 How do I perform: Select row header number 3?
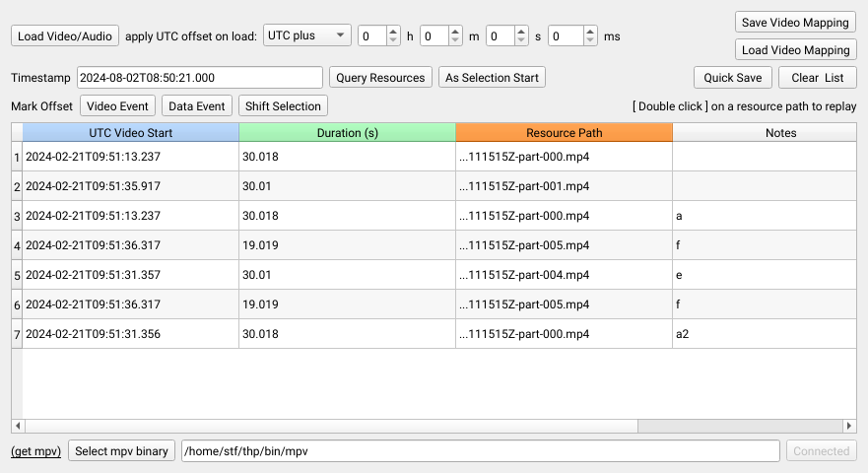(x=17, y=216)
